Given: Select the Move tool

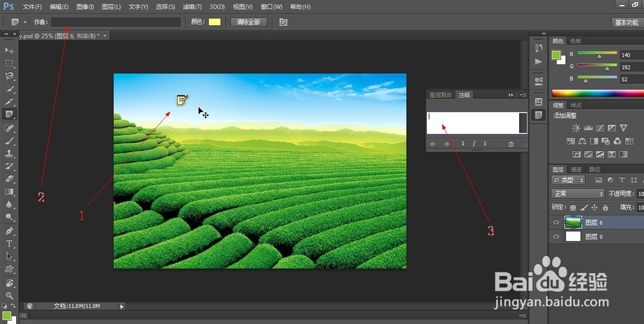Looking at the screenshot, I should click(9, 50).
